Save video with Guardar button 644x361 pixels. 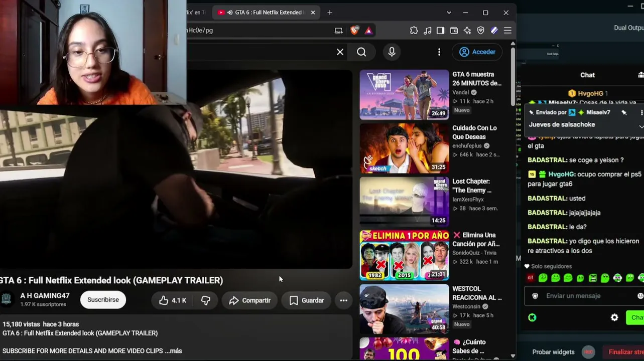[x=306, y=300]
